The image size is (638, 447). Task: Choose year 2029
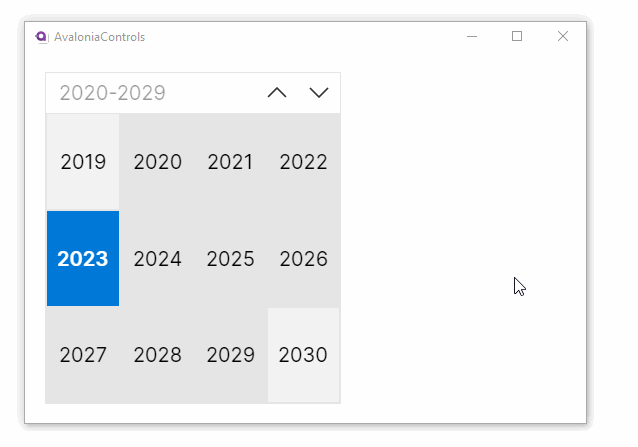[230, 355]
